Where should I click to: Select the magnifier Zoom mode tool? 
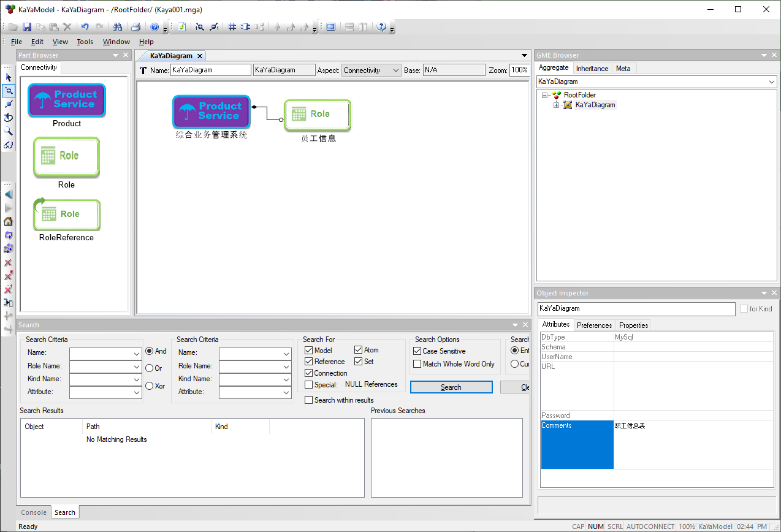pos(9,131)
